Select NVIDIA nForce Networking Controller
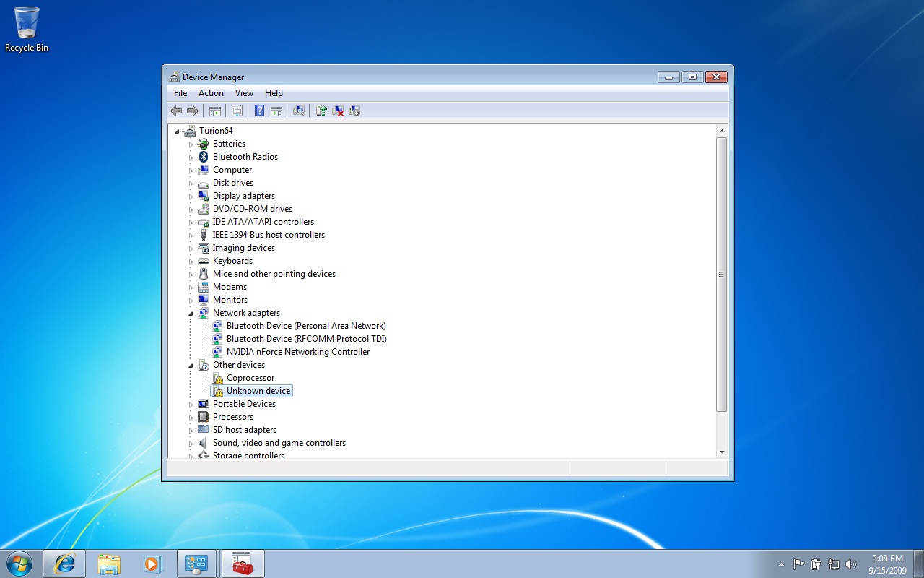The width and height of the screenshot is (924, 578). (298, 352)
